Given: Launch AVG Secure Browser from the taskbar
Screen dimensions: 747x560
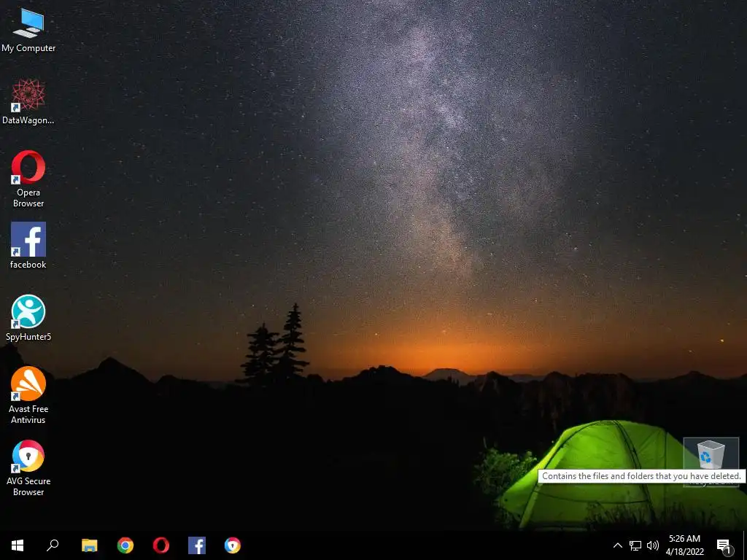Looking at the screenshot, I should pos(233,545).
